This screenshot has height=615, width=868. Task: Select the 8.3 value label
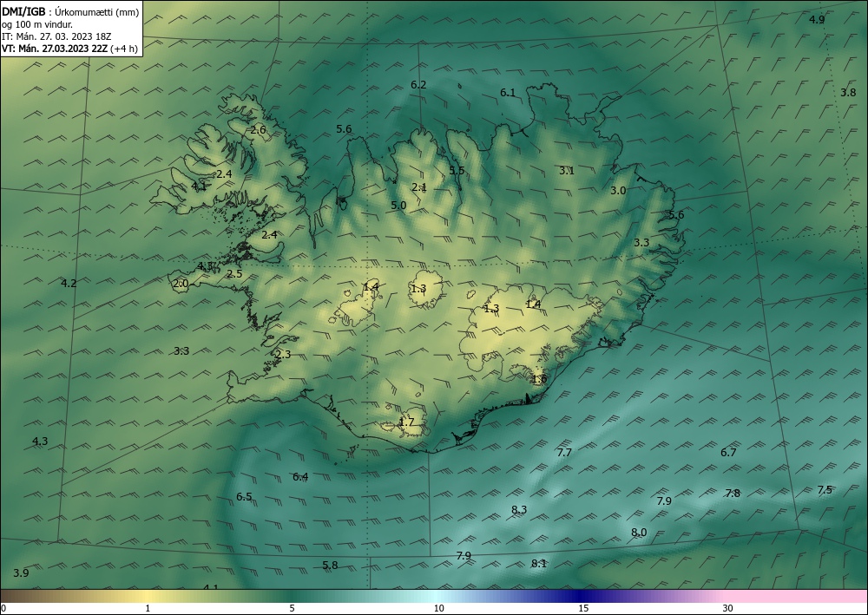[519, 510]
